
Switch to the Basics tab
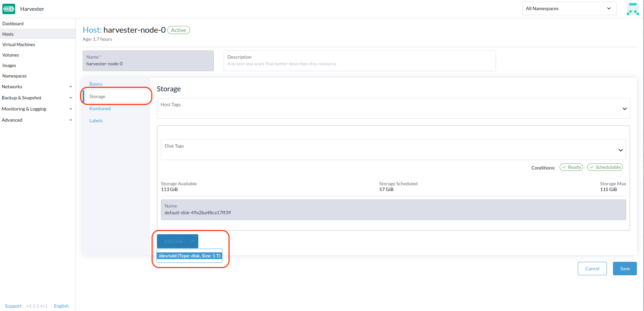pos(96,84)
